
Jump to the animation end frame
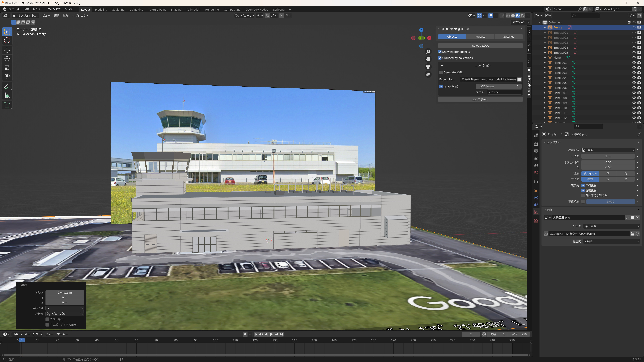pyautogui.click(x=282, y=334)
